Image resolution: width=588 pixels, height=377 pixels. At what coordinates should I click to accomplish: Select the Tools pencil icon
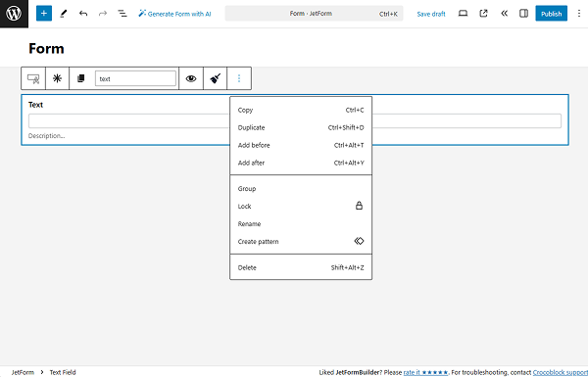(64, 14)
